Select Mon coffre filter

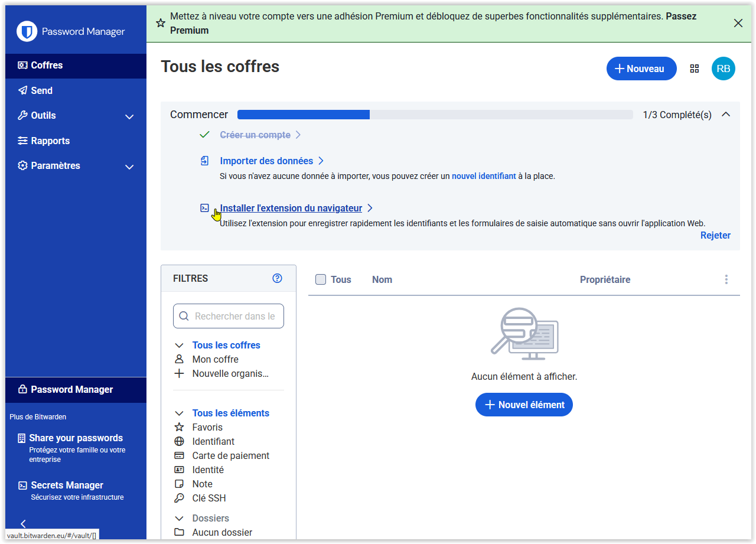click(x=215, y=359)
